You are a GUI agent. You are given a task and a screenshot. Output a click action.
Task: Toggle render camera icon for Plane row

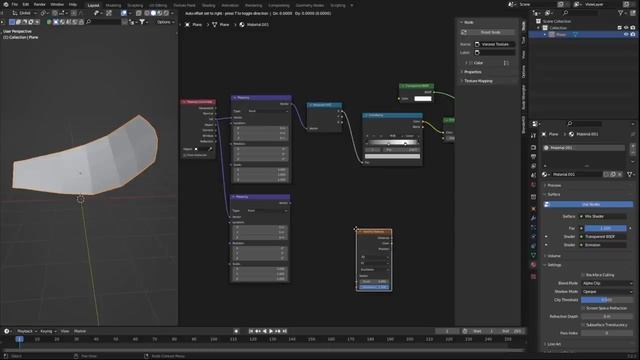[x=633, y=35]
